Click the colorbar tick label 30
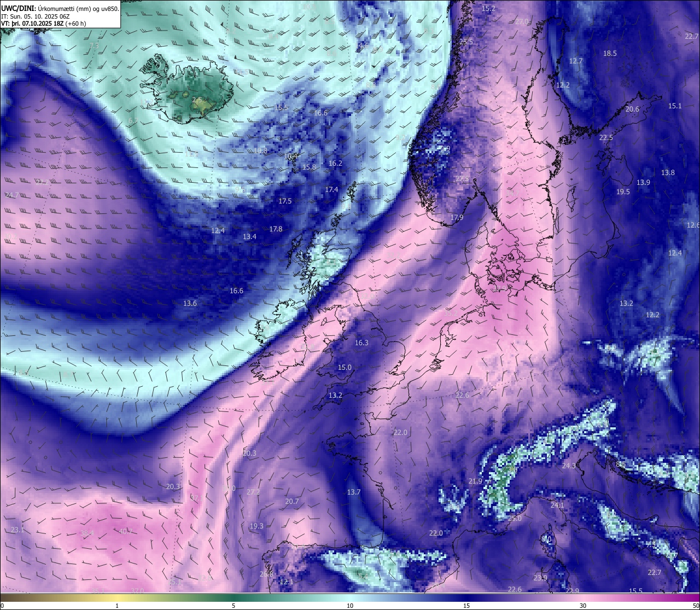Viewport: 700px width, 610px height. [x=584, y=606]
